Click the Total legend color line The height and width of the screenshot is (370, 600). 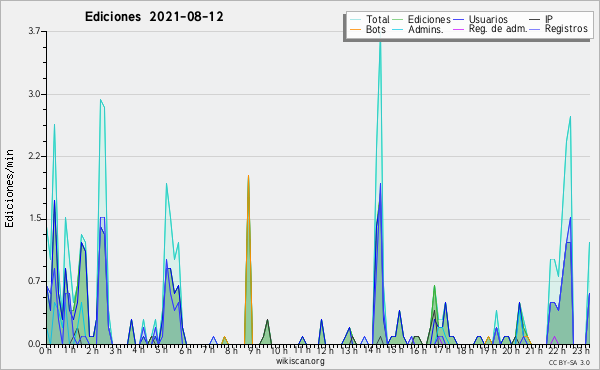point(355,20)
